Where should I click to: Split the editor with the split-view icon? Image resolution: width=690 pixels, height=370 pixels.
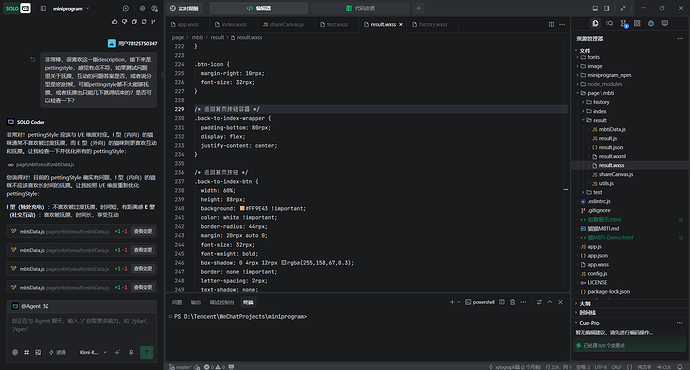click(x=551, y=24)
